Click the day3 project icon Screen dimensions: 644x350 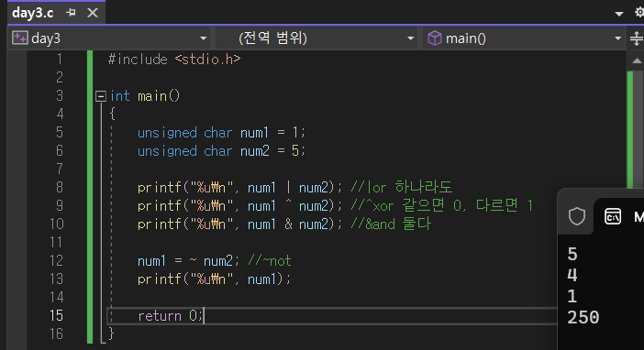click(x=19, y=38)
